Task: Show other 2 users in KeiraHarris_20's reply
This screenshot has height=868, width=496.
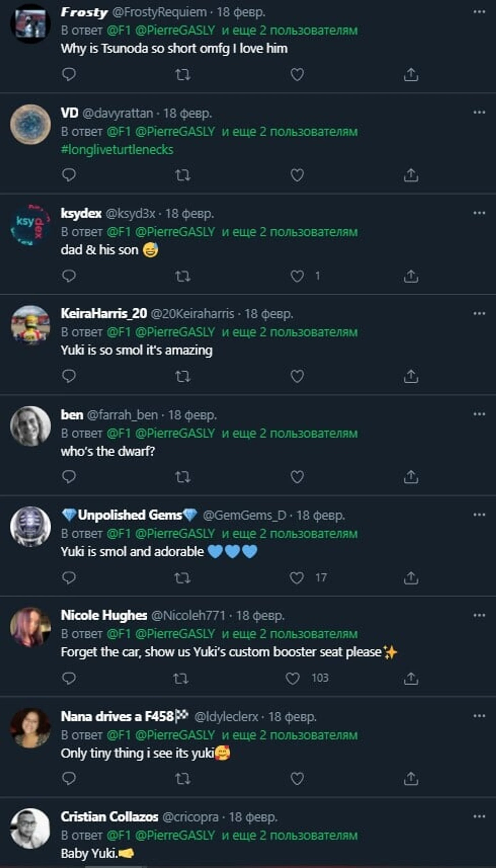Action: click(289, 332)
